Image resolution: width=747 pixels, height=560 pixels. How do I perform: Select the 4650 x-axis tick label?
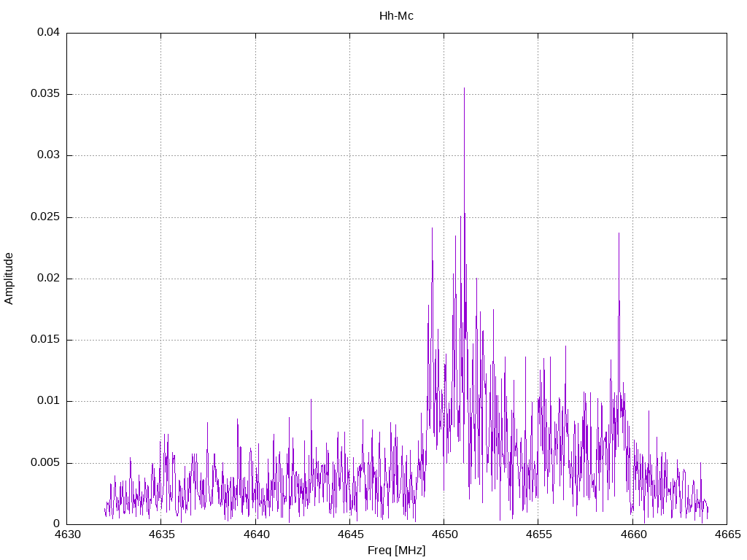point(444,534)
